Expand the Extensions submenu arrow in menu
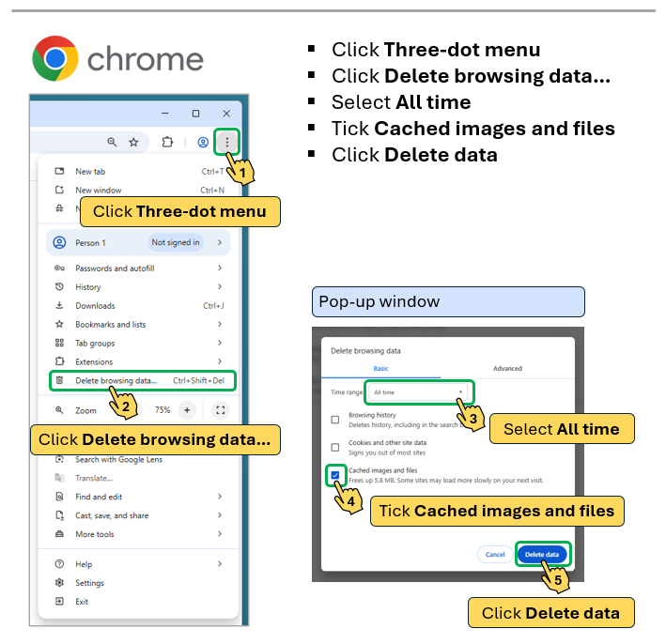 tap(220, 361)
